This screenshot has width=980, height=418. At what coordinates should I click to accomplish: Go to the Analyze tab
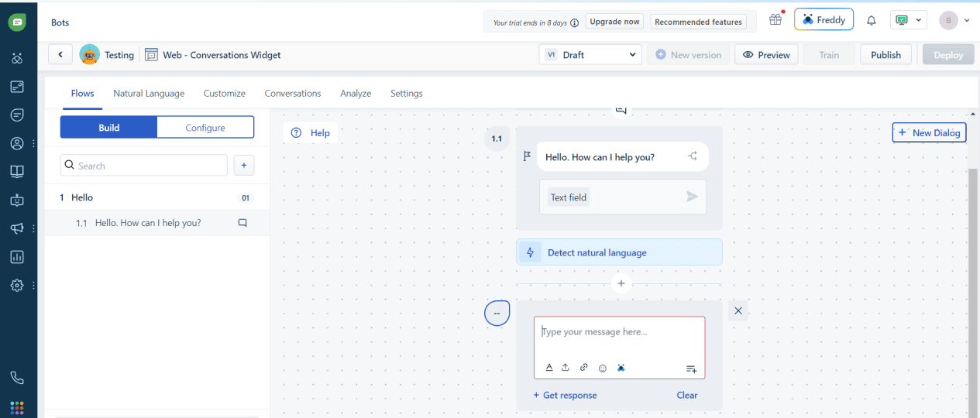[356, 93]
